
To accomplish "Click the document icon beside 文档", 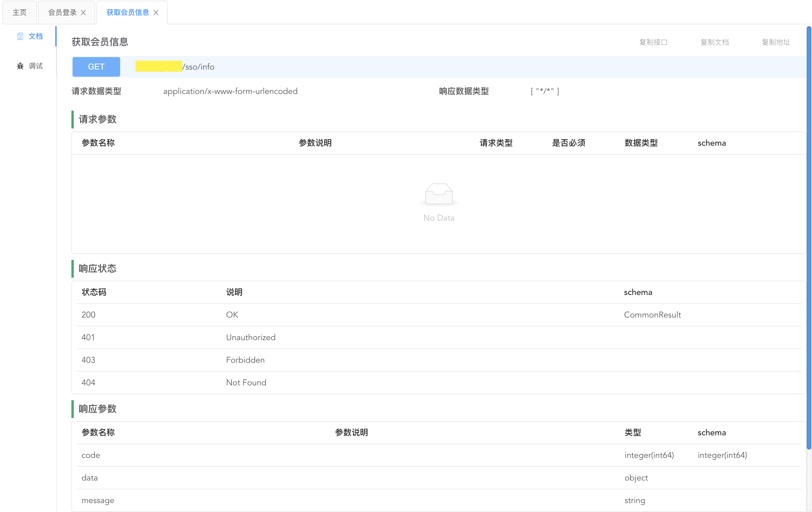I will [x=20, y=36].
